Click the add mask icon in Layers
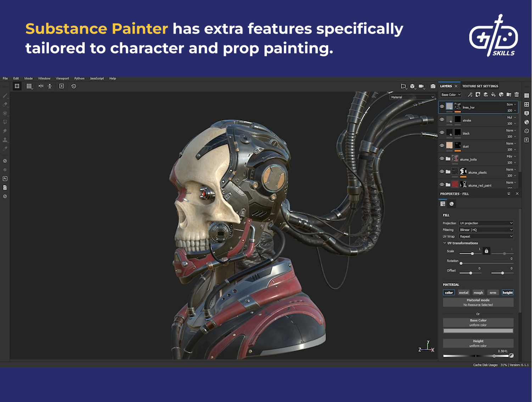Screen dimensions: 532x402 (x=478, y=95)
